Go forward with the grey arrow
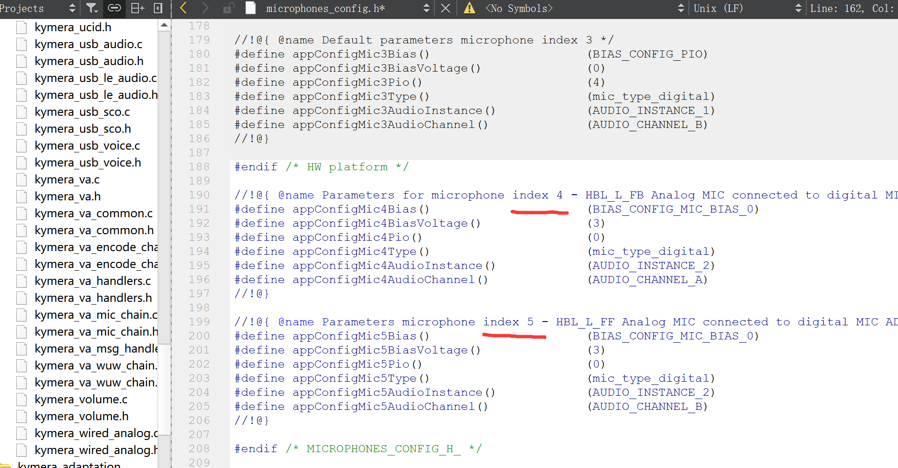This screenshot has width=898, height=468. coord(205,8)
